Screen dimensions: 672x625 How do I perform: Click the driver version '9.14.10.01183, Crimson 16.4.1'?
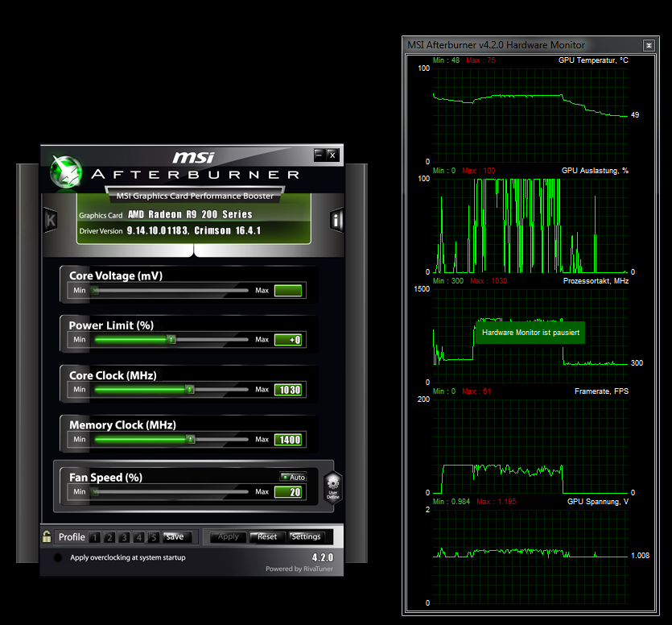[193, 230]
